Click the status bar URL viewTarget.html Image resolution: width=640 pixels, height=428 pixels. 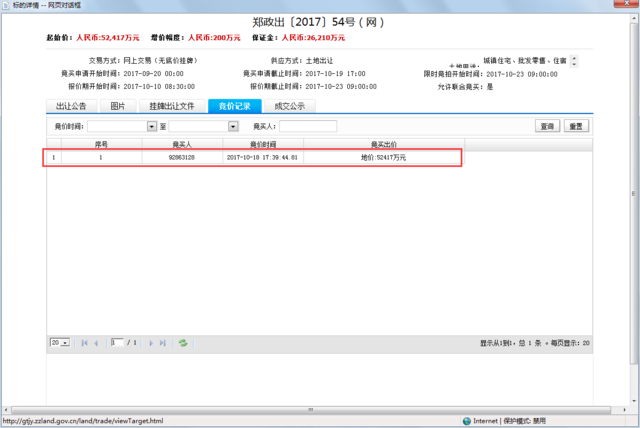[83, 421]
